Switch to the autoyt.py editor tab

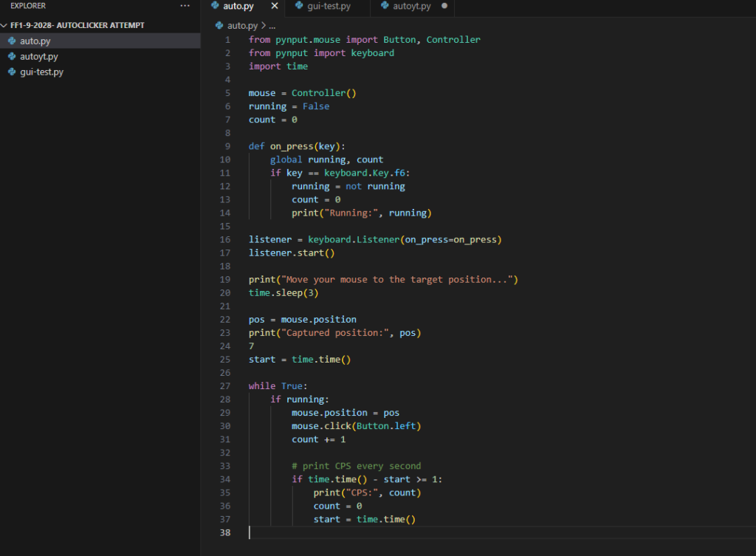point(411,7)
